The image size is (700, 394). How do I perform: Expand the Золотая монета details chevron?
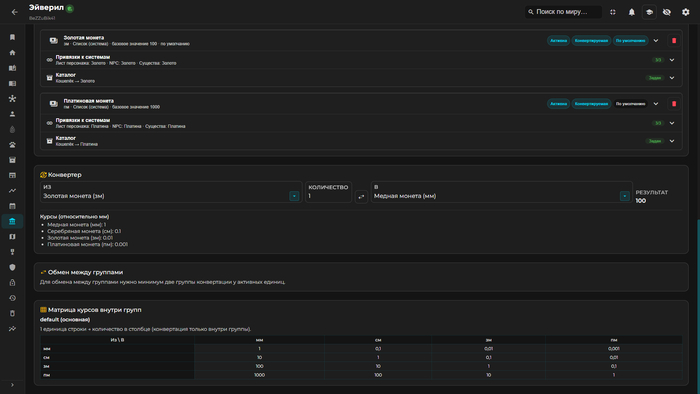click(656, 41)
